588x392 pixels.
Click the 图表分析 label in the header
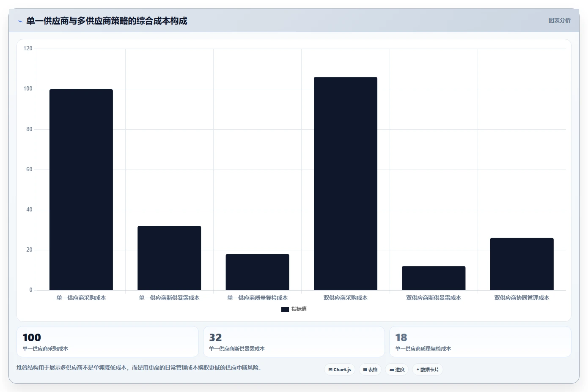pyautogui.click(x=559, y=20)
